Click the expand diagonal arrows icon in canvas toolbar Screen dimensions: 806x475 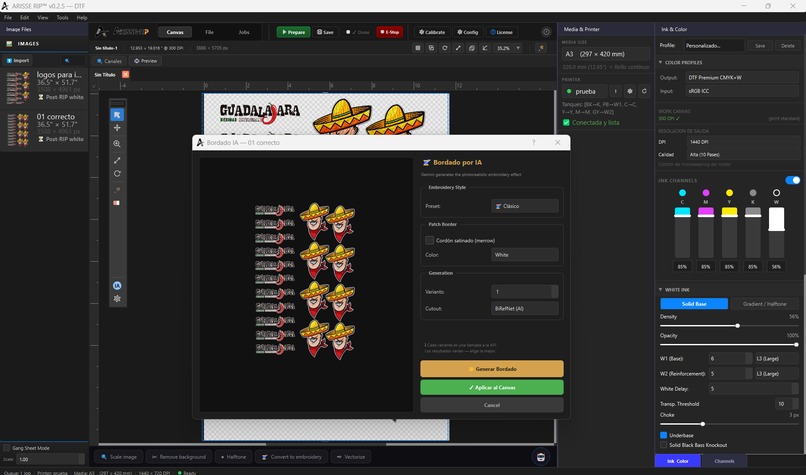458,48
